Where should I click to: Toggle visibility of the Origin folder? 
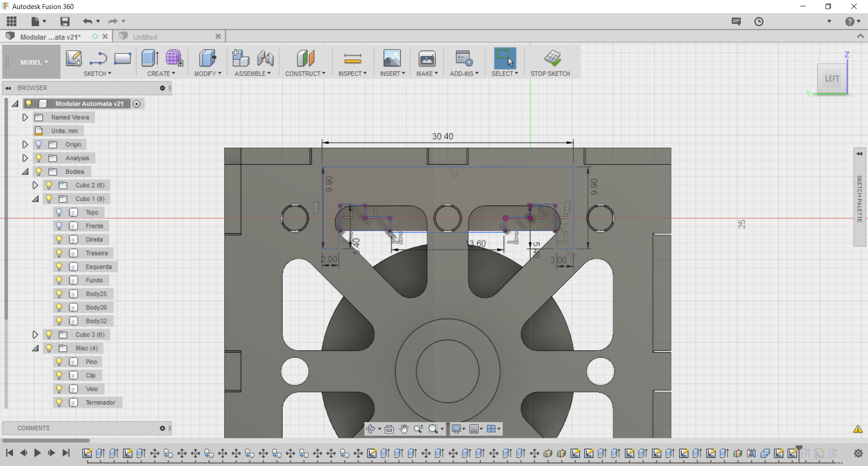pyautogui.click(x=39, y=144)
